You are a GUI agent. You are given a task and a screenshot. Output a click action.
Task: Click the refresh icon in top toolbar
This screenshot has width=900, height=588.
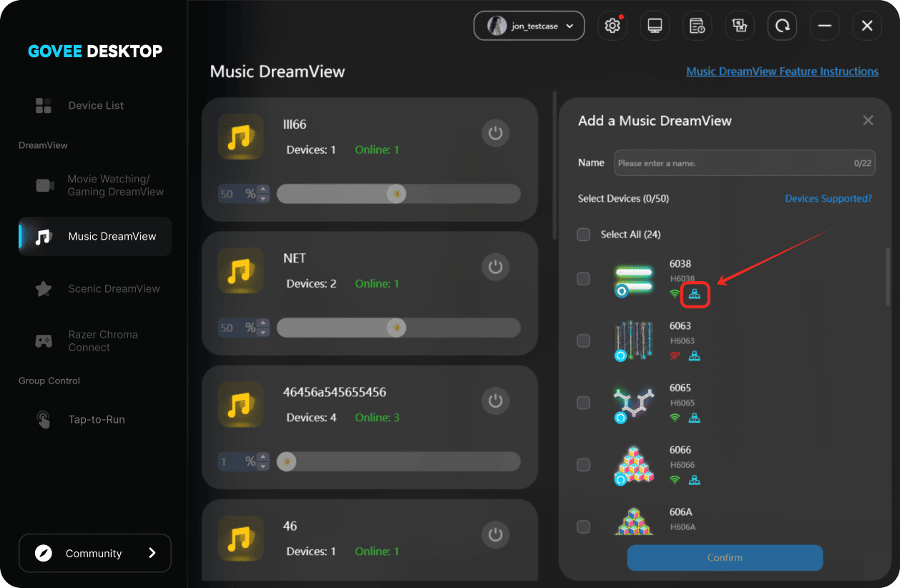point(782,26)
